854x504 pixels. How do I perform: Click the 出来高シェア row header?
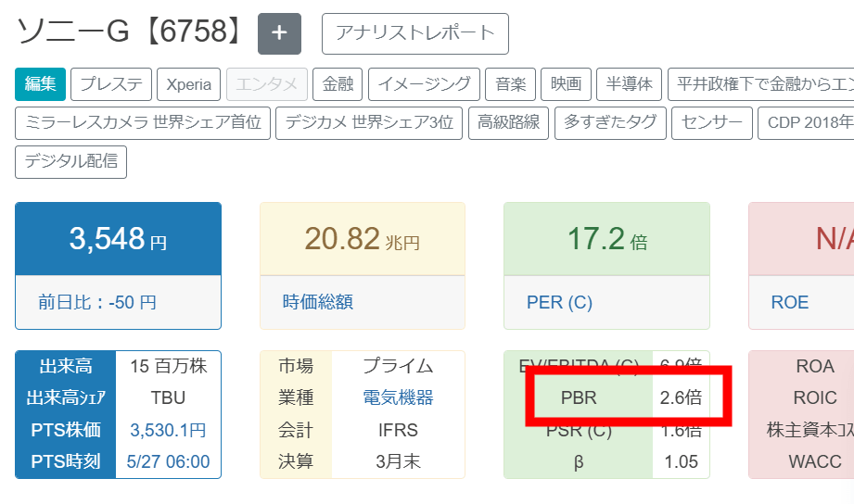65,397
